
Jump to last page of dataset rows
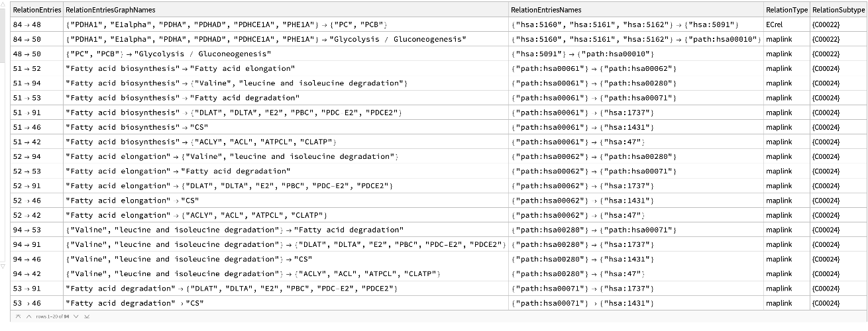click(x=86, y=316)
